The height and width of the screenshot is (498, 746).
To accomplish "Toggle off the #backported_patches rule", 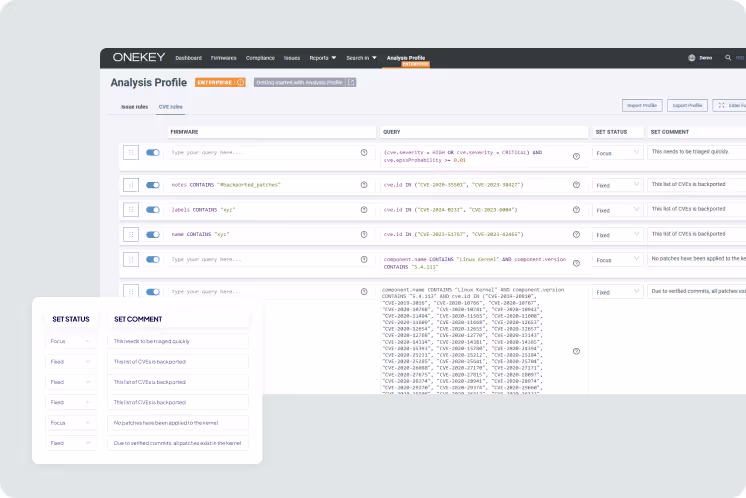I will [x=153, y=185].
